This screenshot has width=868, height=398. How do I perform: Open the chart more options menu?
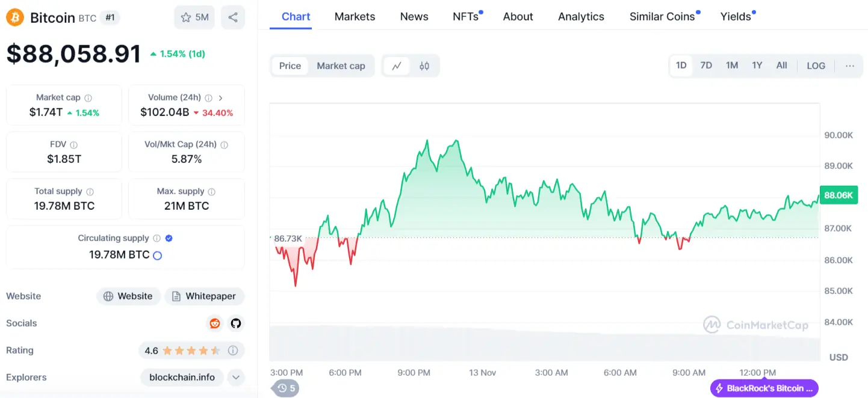click(x=849, y=66)
